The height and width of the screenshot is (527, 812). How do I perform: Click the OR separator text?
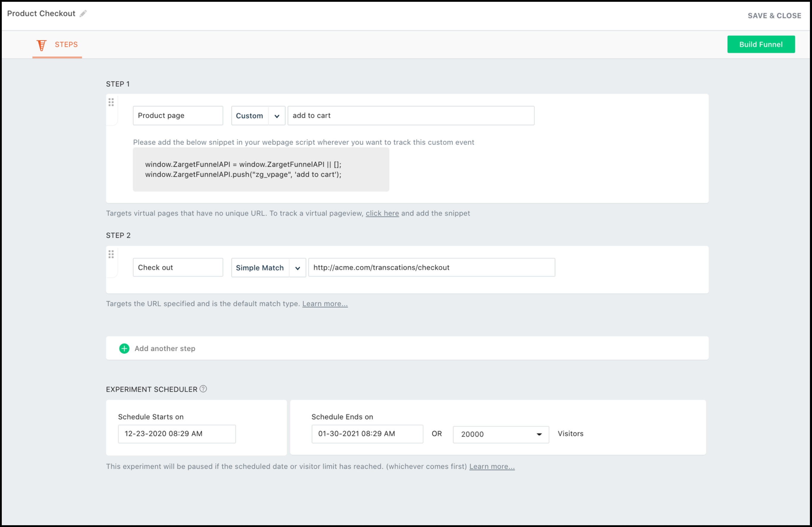(x=437, y=434)
